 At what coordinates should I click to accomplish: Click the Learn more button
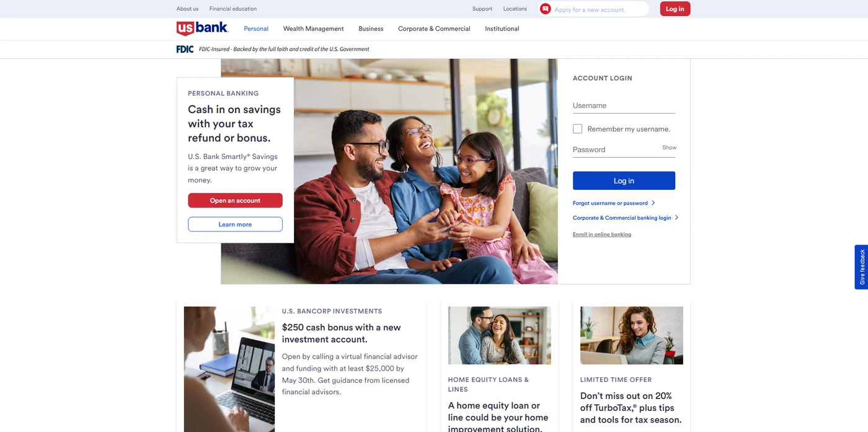pyautogui.click(x=235, y=224)
